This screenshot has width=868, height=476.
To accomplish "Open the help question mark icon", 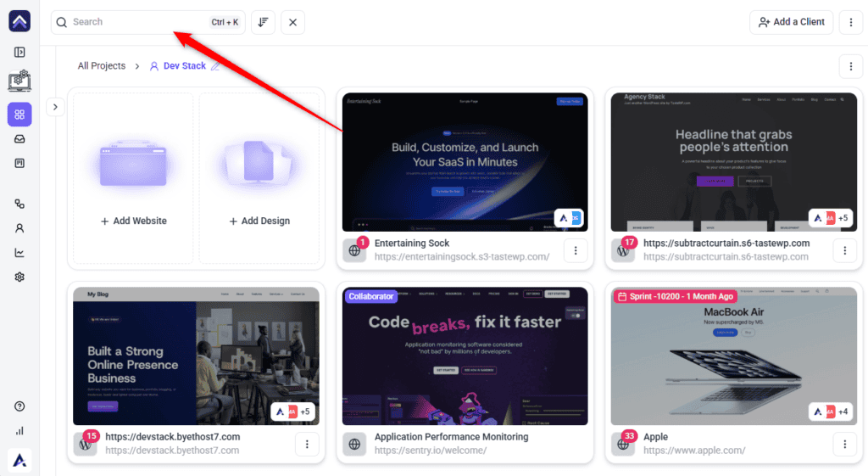I will [x=19, y=406].
